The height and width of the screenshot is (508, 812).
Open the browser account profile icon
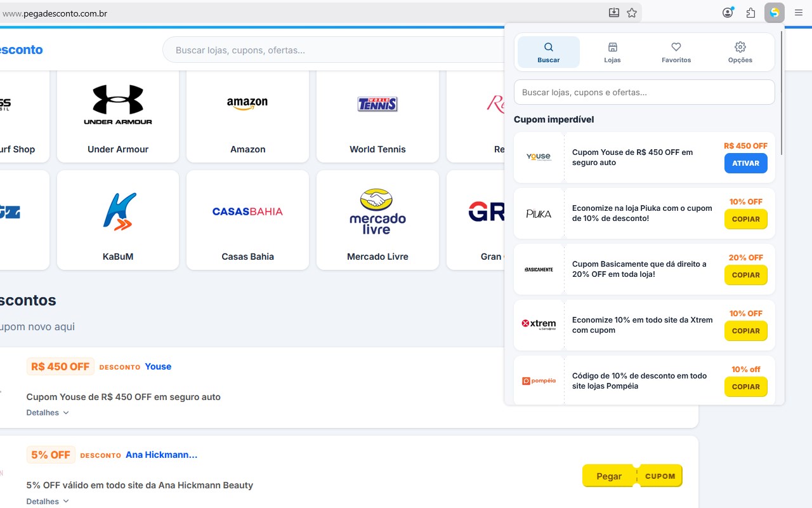click(728, 13)
